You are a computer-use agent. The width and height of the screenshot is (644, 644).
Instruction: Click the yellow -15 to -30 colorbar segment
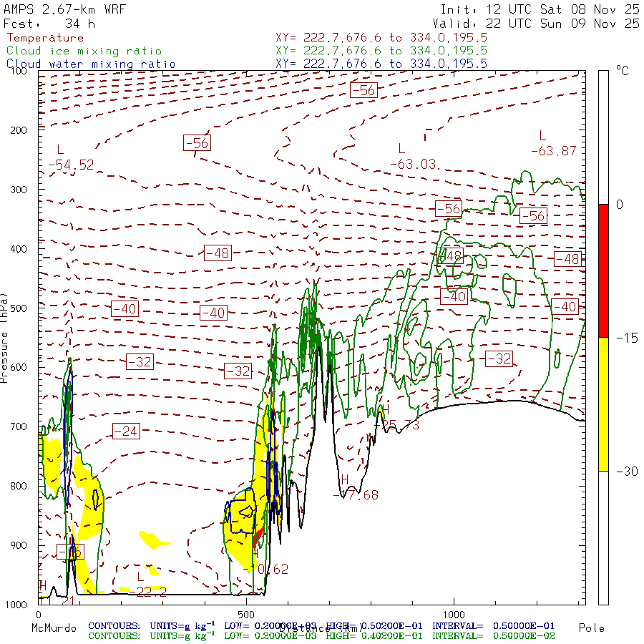coord(603,404)
